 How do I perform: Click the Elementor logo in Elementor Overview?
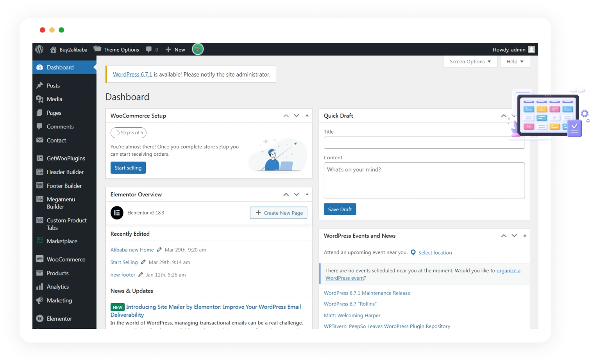(x=117, y=213)
